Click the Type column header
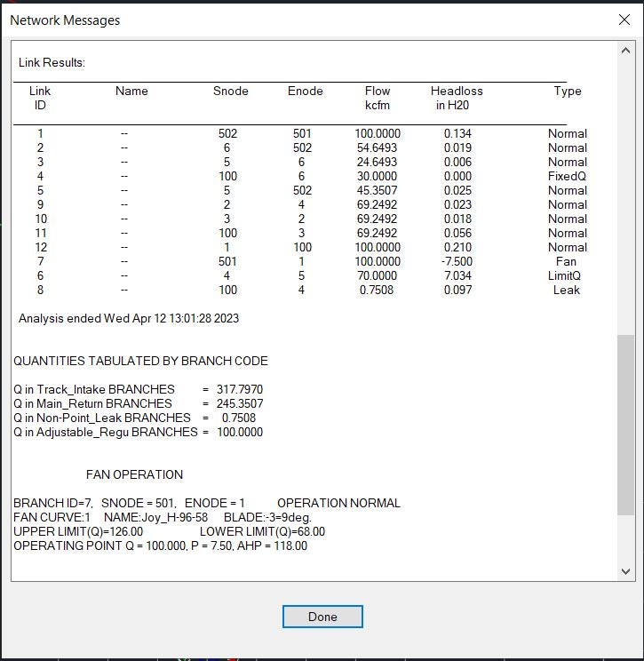 (568, 91)
